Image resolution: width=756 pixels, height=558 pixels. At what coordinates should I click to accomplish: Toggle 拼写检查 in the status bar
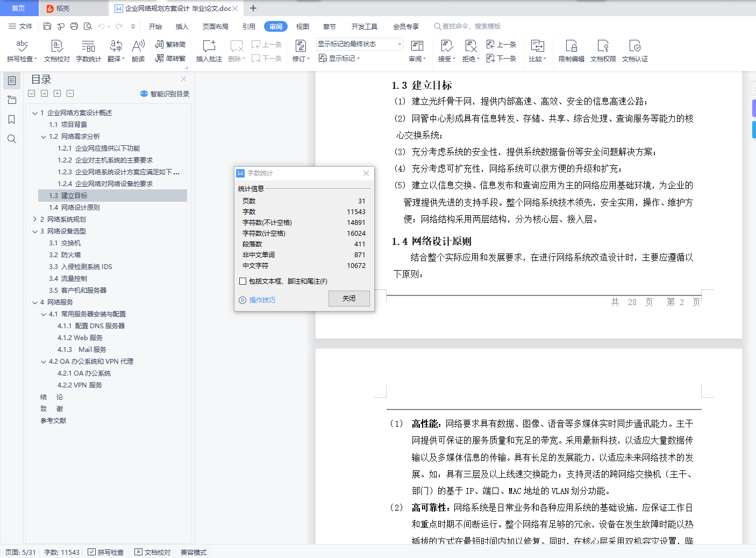click(106, 552)
